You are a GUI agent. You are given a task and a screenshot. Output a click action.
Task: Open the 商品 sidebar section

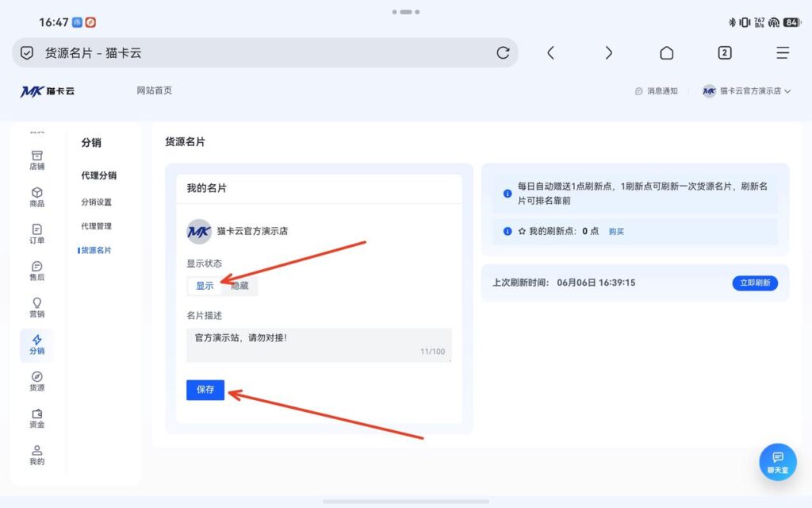pyautogui.click(x=36, y=197)
